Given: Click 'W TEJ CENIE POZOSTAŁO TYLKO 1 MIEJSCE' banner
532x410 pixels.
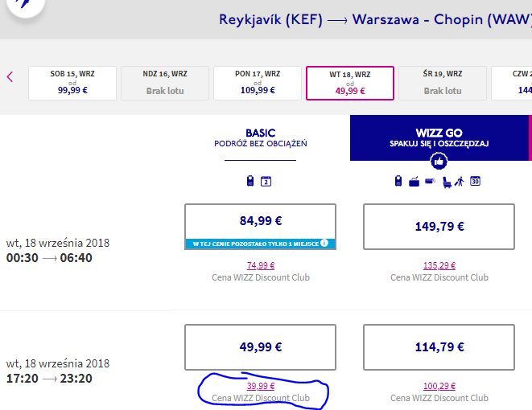Looking at the screenshot, I should tap(260, 244).
